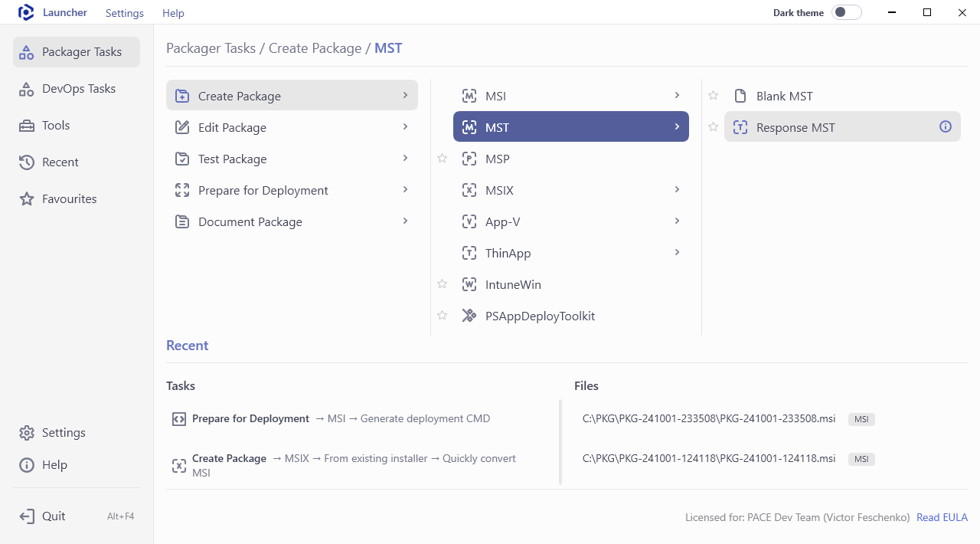Click the Recent section heading
Viewport: 980px width, 544px height.
pyautogui.click(x=187, y=346)
